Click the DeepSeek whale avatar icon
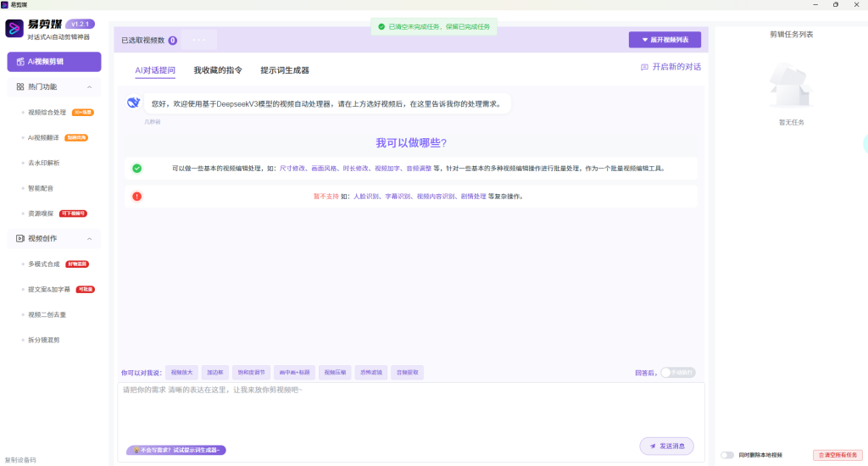The image size is (868, 466). [x=133, y=103]
